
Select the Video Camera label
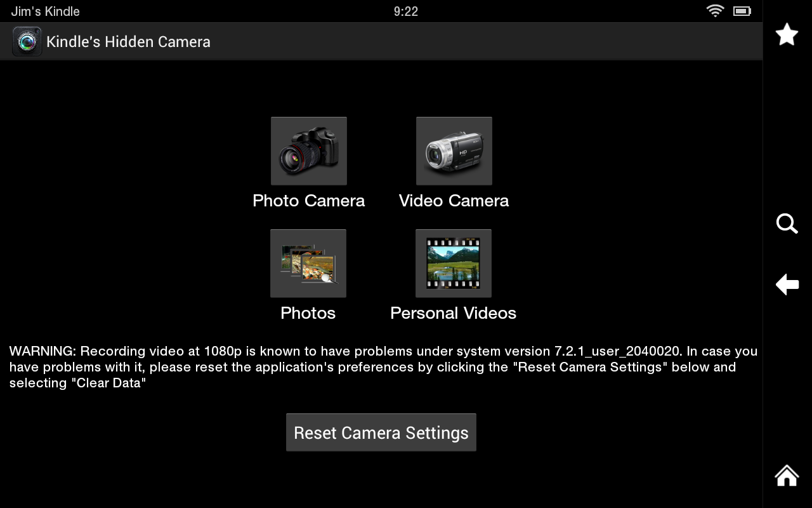point(453,200)
